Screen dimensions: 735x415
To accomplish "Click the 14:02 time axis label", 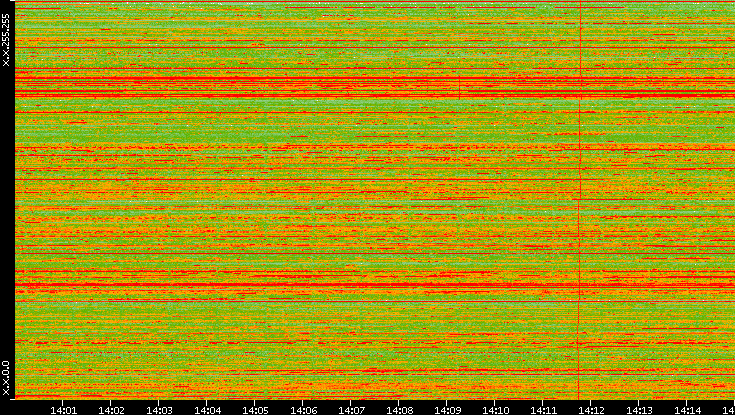I will point(111,410).
